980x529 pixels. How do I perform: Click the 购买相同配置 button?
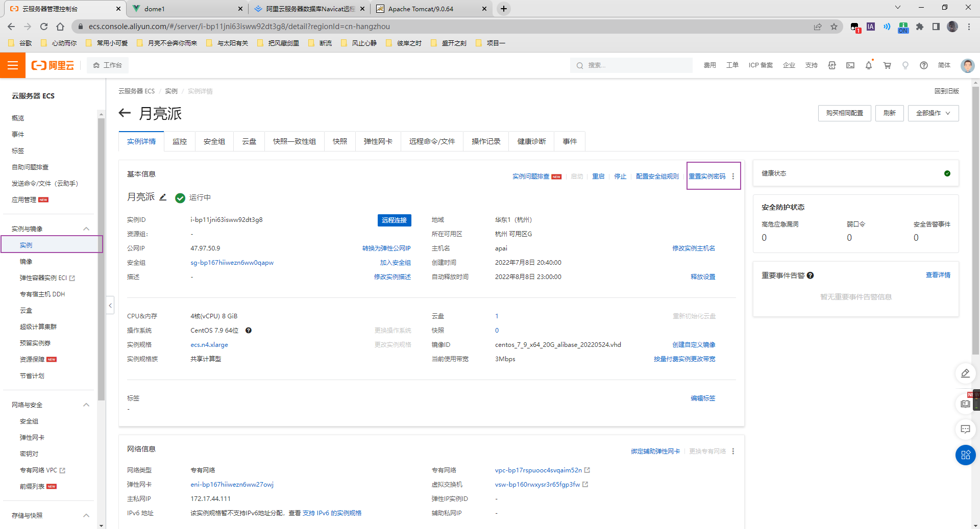coord(845,113)
